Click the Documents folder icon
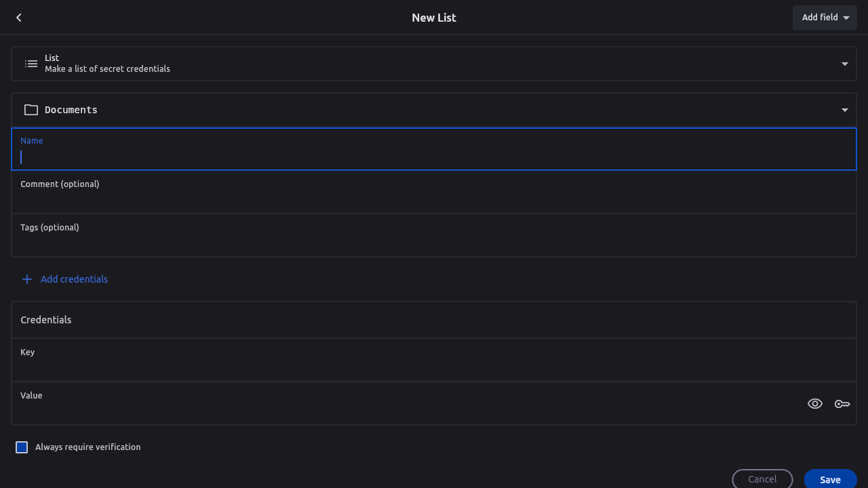The image size is (868, 488). tap(31, 110)
